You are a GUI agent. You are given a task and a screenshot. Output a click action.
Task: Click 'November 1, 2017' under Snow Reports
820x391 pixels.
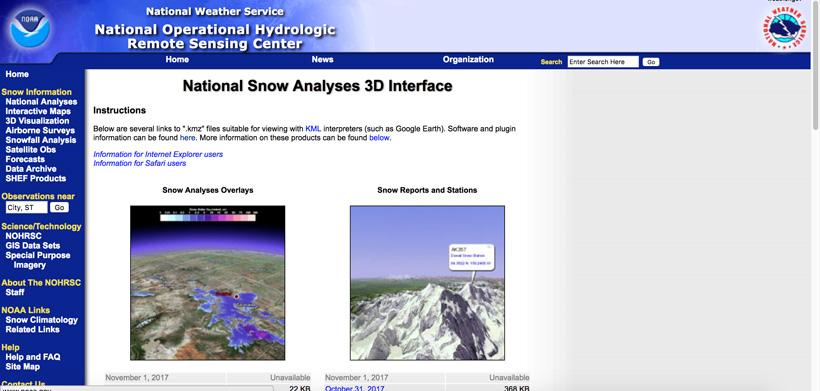pos(357,377)
